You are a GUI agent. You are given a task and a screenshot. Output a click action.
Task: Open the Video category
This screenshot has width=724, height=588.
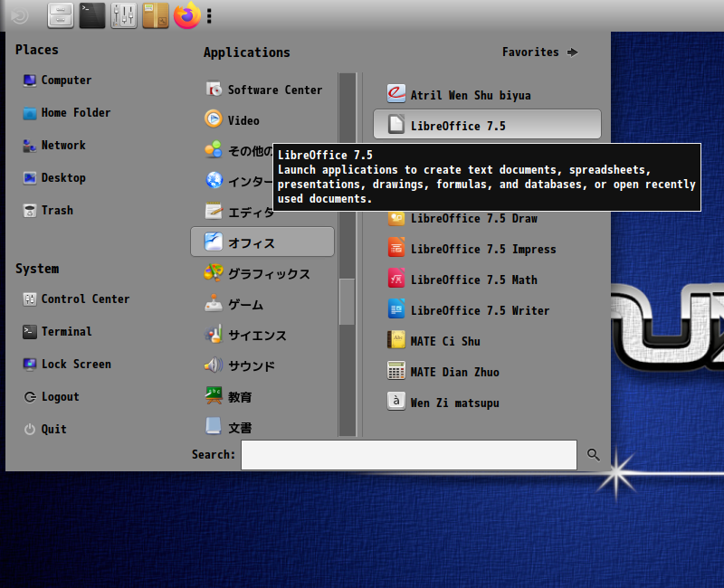click(x=262, y=120)
